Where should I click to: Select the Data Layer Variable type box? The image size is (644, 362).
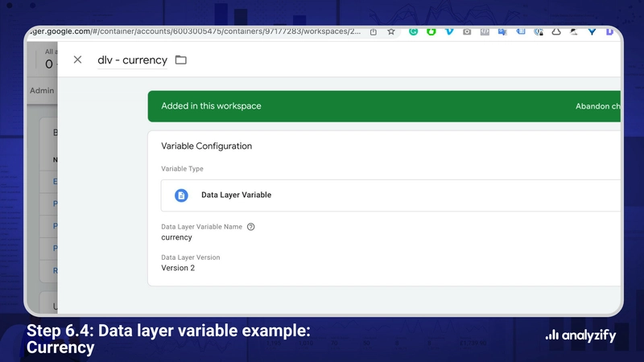[390, 195]
